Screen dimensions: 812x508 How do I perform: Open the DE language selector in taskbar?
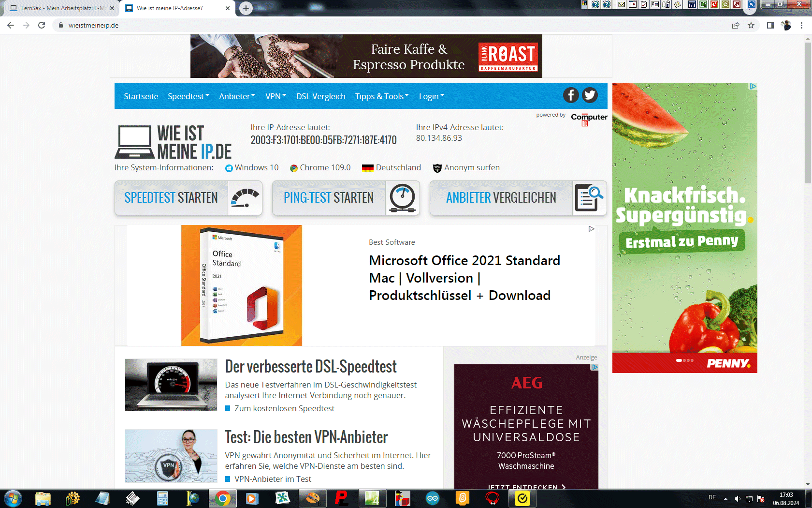point(712,497)
